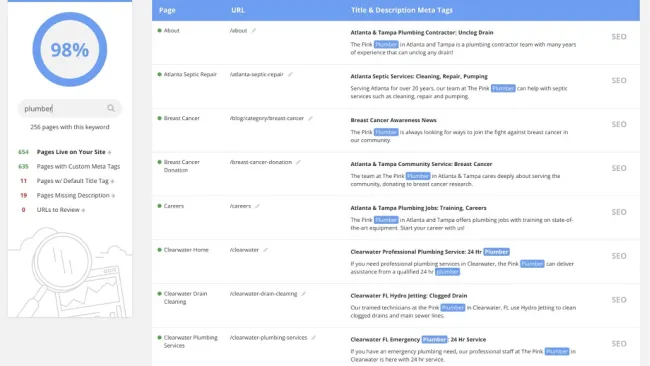Click green status dot for Careers page
Image resolution: width=650 pixels, height=366 pixels.
coord(160,206)
